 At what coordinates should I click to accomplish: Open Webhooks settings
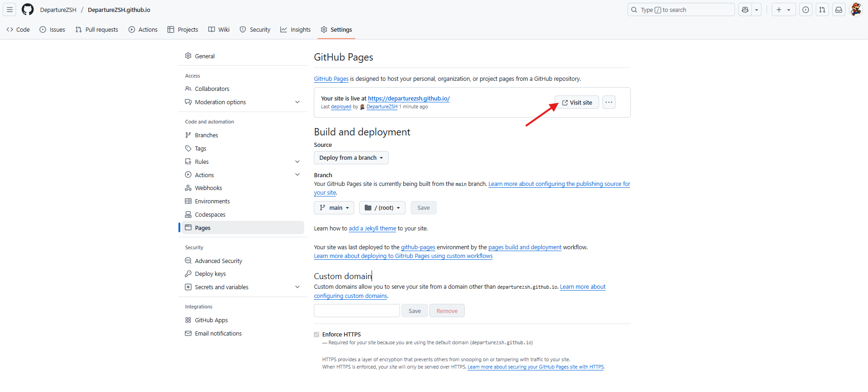tap(243, 188)
